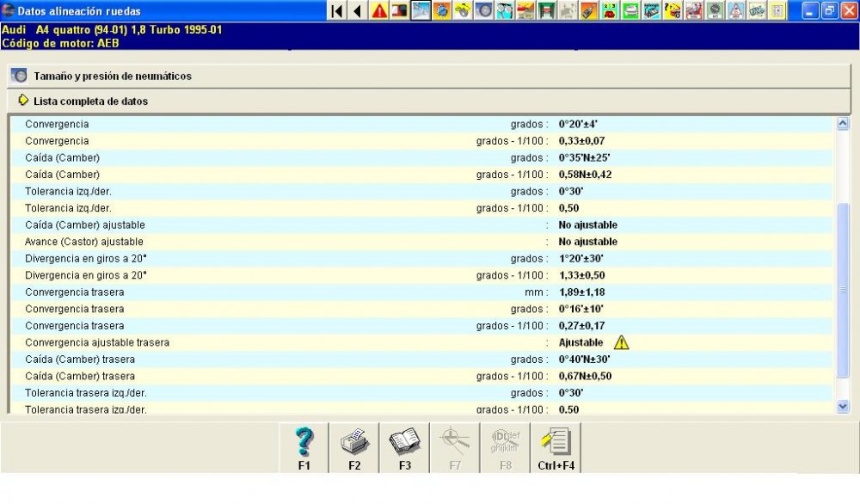Click the yellow warning icon beside Ajustable
The image size is (860, 504).
coord(622,342)
